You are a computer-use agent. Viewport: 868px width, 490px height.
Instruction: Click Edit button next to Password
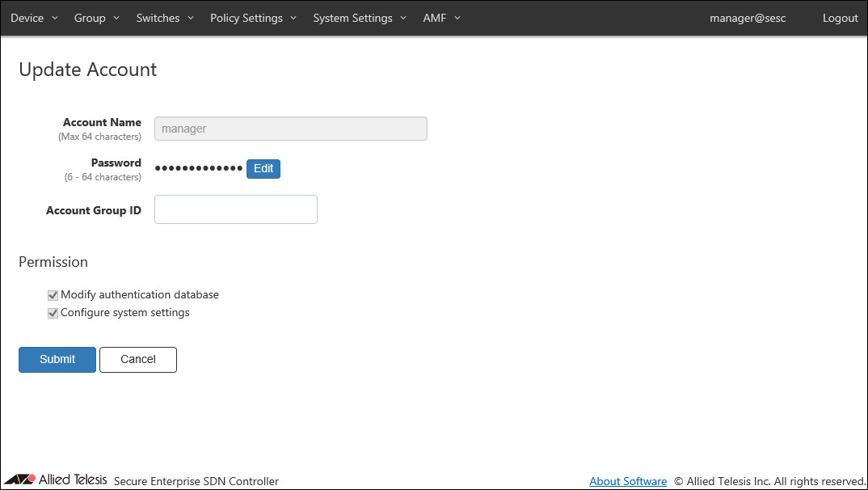click(263, 168)
